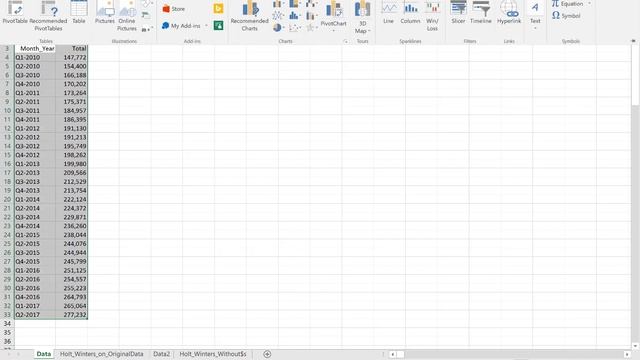Insert a PivotTable
640x360 pixels.
15,13
